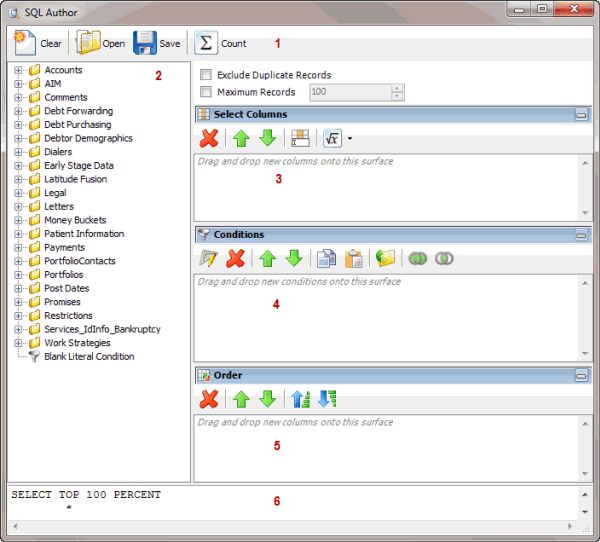
Task: Decrease Maximum Records with down spinner
Action: (x=397, y=96)
